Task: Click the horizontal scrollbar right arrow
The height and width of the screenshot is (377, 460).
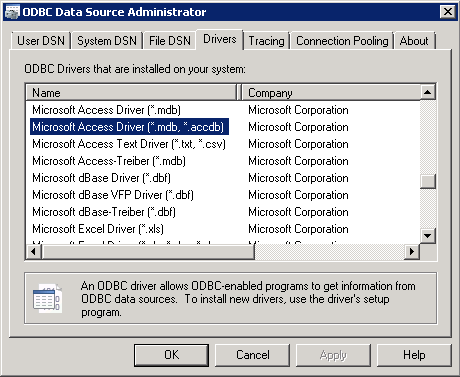Action: [x=412, y=251]
